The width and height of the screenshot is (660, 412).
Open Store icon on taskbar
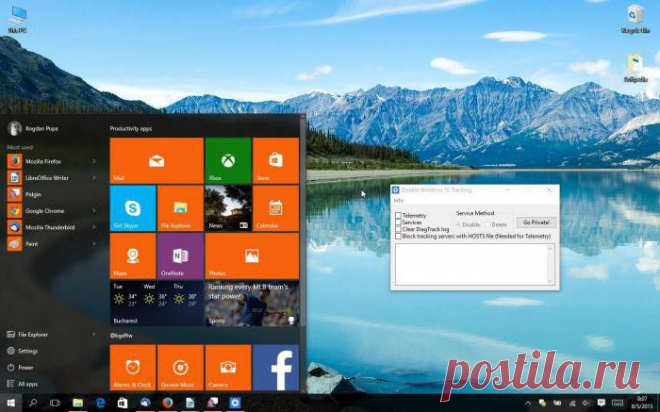click(x=122, y=403)
